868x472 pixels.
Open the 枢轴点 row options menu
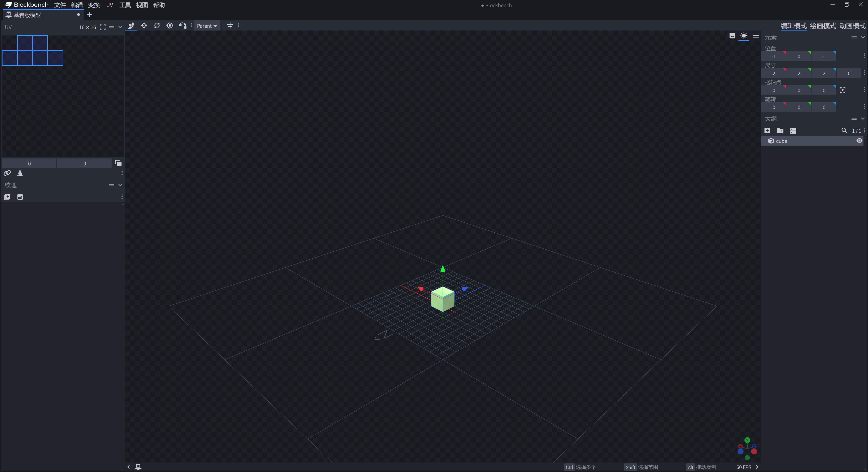pyautogui.click(x=864, y=90)
